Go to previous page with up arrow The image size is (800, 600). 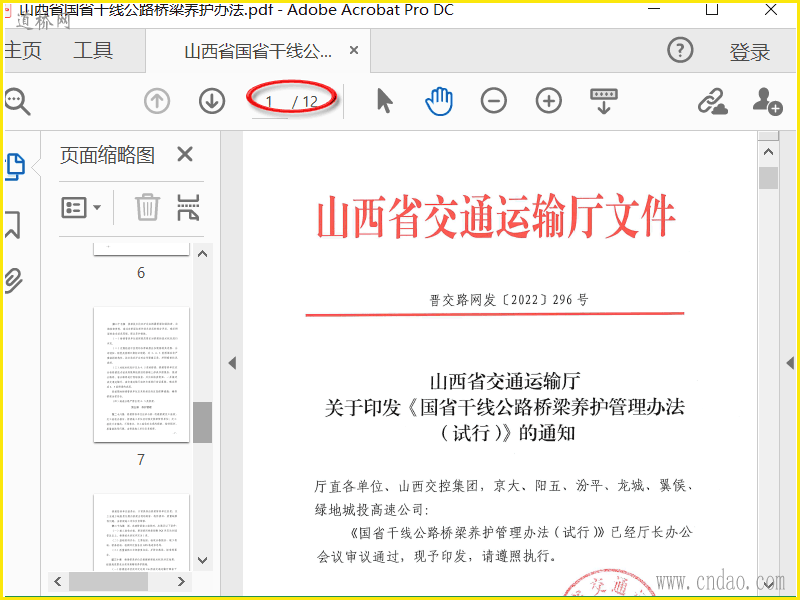click(157, 101)
